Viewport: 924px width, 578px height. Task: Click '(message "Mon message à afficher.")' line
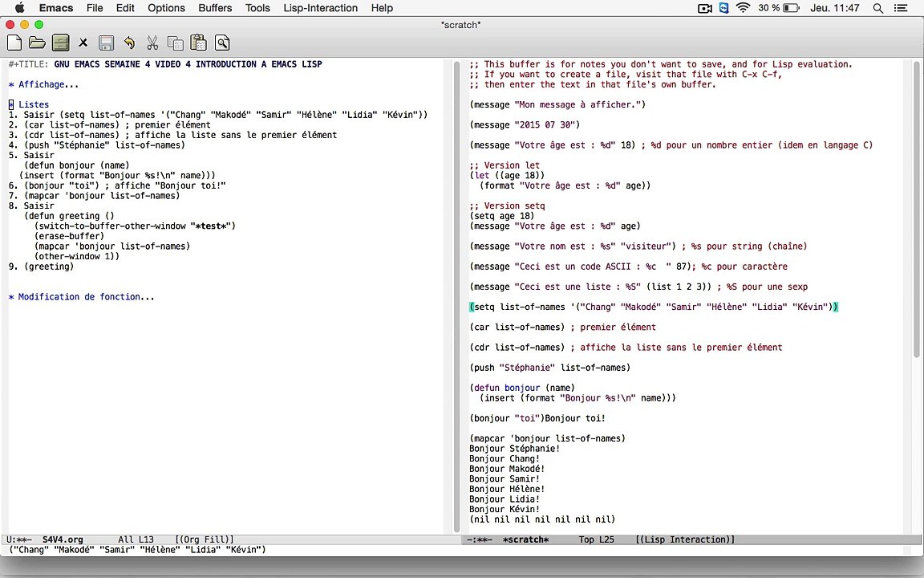point(557,104)
